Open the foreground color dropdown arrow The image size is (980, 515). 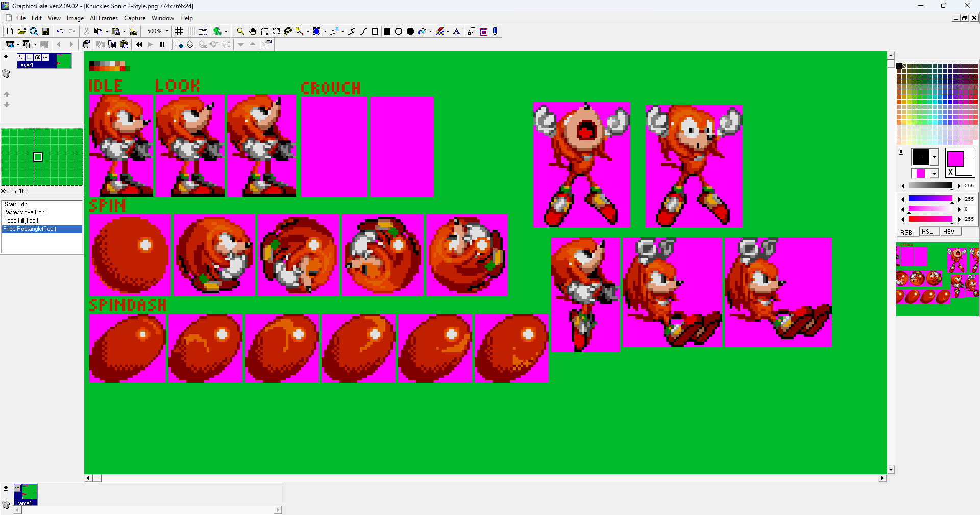pyautogui.click(x=935, y=157)
